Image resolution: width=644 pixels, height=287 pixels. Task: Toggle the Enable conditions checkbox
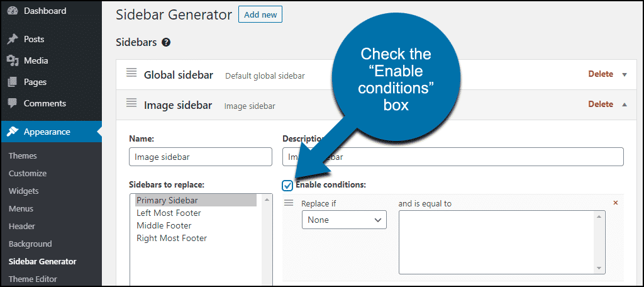coord(287,185)
